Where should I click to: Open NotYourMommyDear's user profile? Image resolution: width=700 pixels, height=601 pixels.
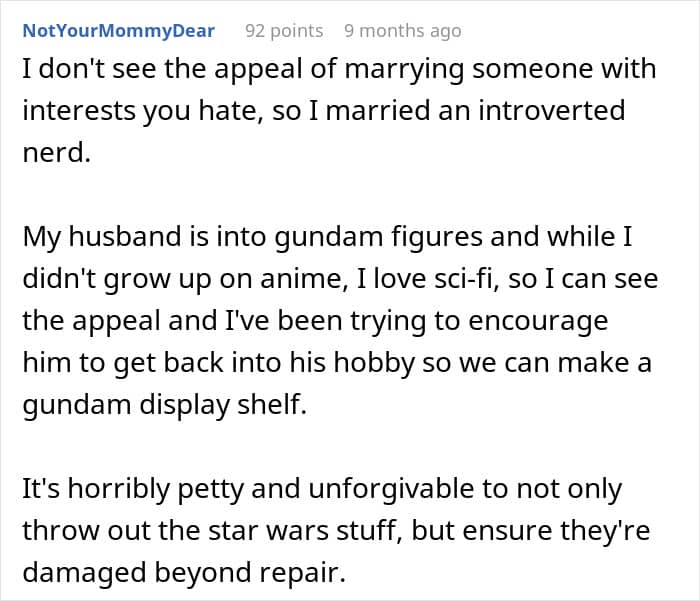(118, 31)
